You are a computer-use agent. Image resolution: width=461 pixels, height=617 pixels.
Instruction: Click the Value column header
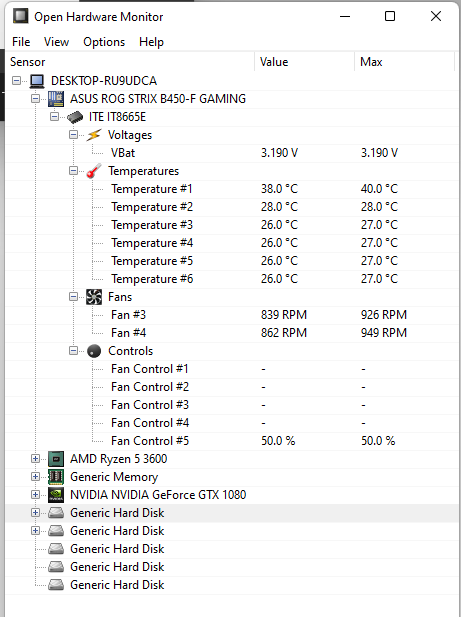coord(304,62)
